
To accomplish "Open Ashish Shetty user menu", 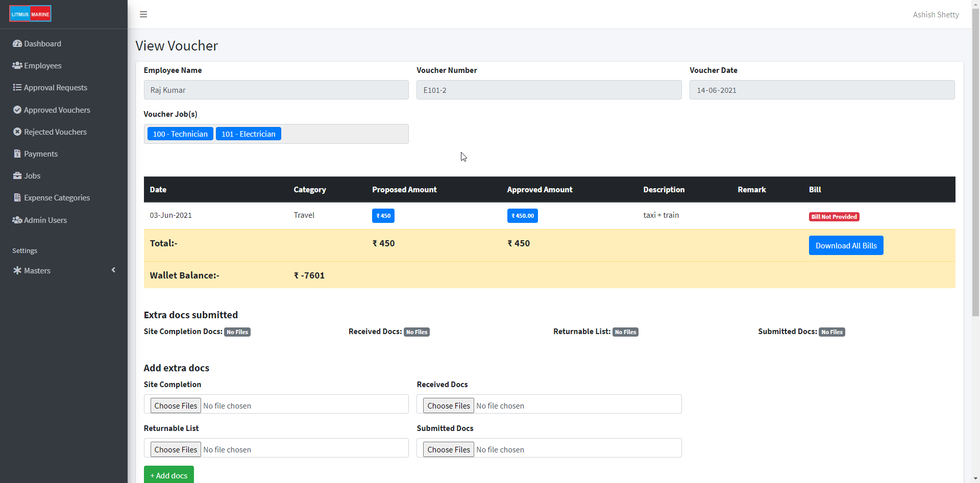I will [x=936, y=15].
